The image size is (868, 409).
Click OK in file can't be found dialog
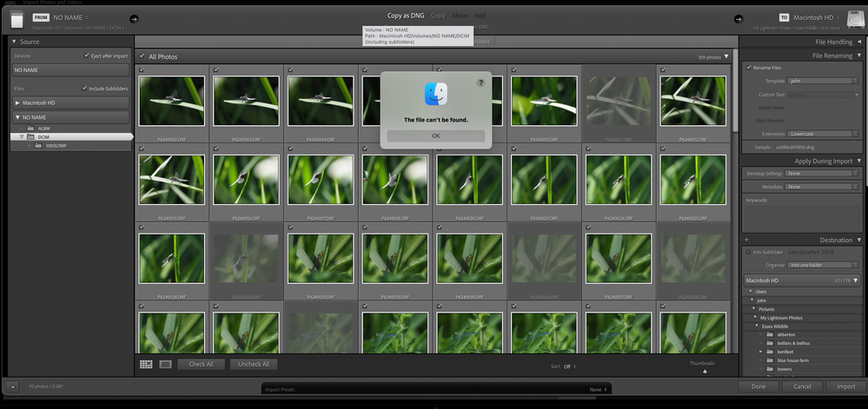tap(436, 135)
